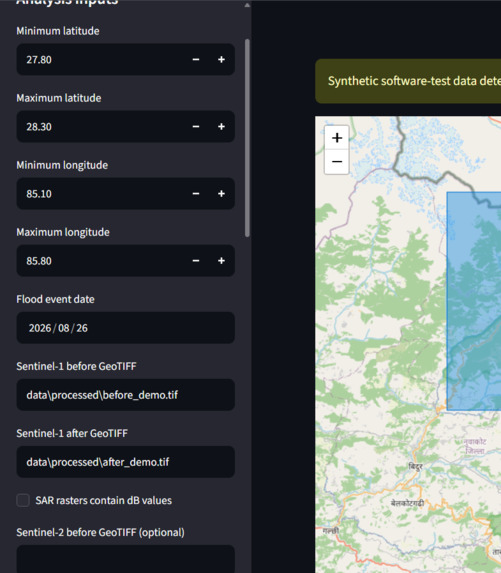Image resolution: width=501 pixels, height=573 pixels.
Task: Click the Synthetic software-test data warning banner
Action: tap(408, 81)
